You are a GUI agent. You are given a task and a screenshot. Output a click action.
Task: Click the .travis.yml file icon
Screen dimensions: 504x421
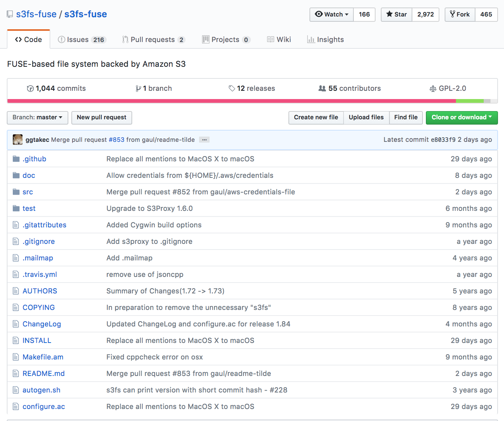(16, 274)
